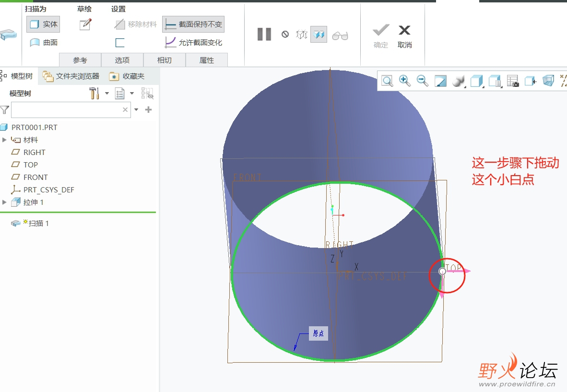Set sweep type to 曲面 surface
Image resolution: width=567 pixels, height=392 pixels.
43,43
